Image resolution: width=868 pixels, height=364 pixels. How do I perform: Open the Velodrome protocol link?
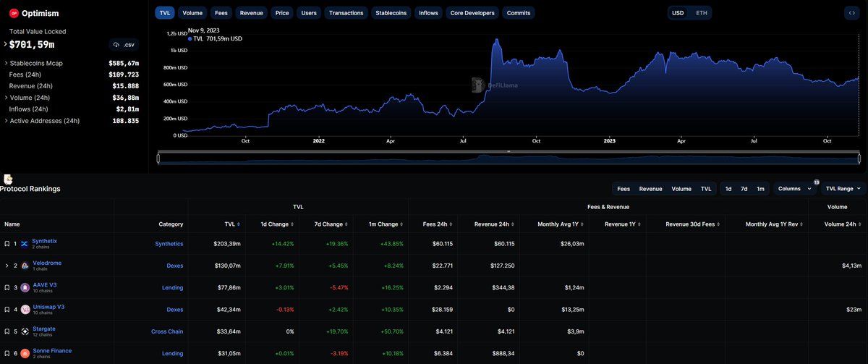tap(47, 263)
